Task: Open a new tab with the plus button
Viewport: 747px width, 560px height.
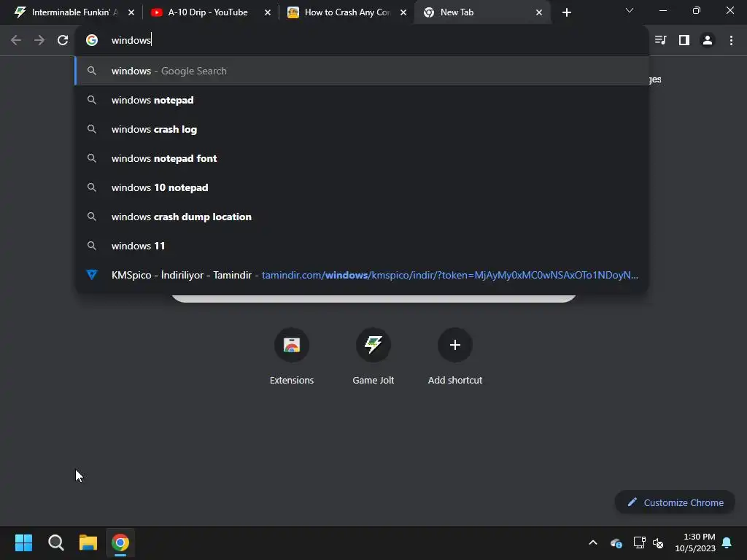Action: click(x=566, y=12)
